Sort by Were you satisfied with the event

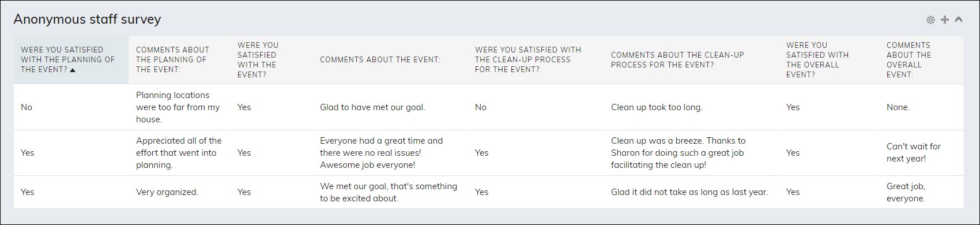(271, 60)
